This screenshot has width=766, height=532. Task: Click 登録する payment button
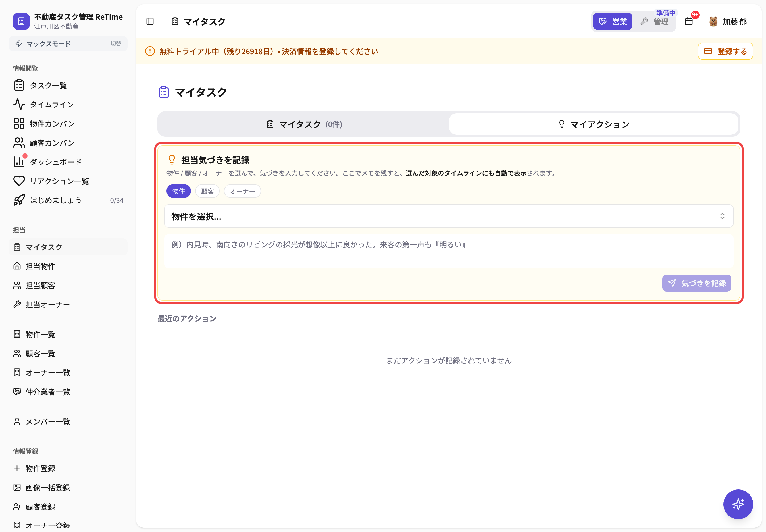coord(725,51)
